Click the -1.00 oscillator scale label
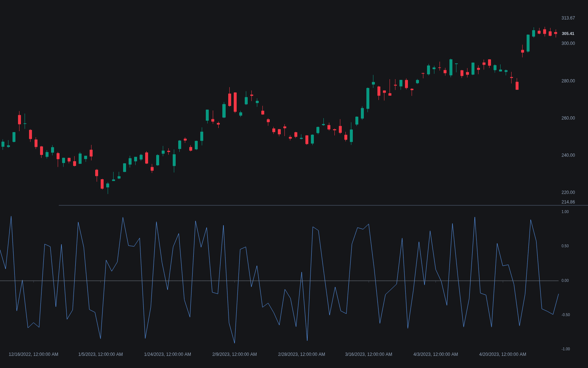The height and width of the screenshot is (368, 588). click(566, 349)
